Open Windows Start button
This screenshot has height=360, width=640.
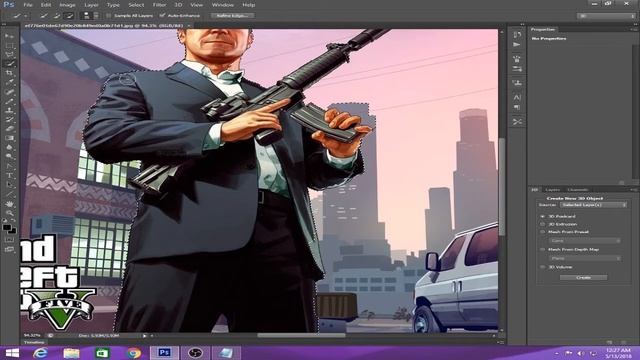[x=12, y=353]
